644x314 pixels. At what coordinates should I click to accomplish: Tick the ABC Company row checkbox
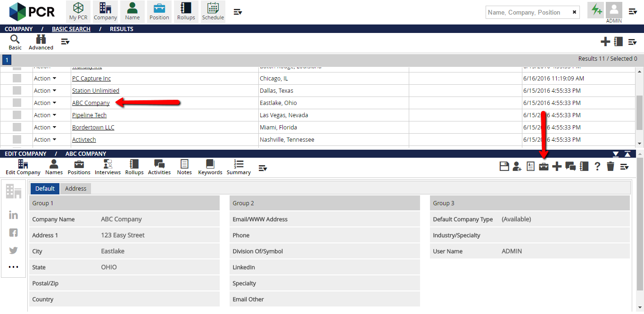[x=17, y=103]
